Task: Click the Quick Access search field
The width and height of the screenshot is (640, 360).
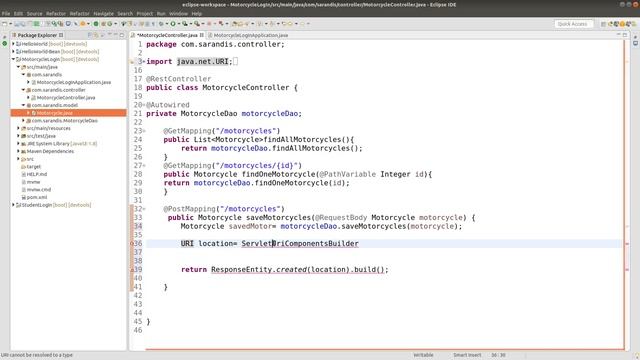Action: point(573,24)
